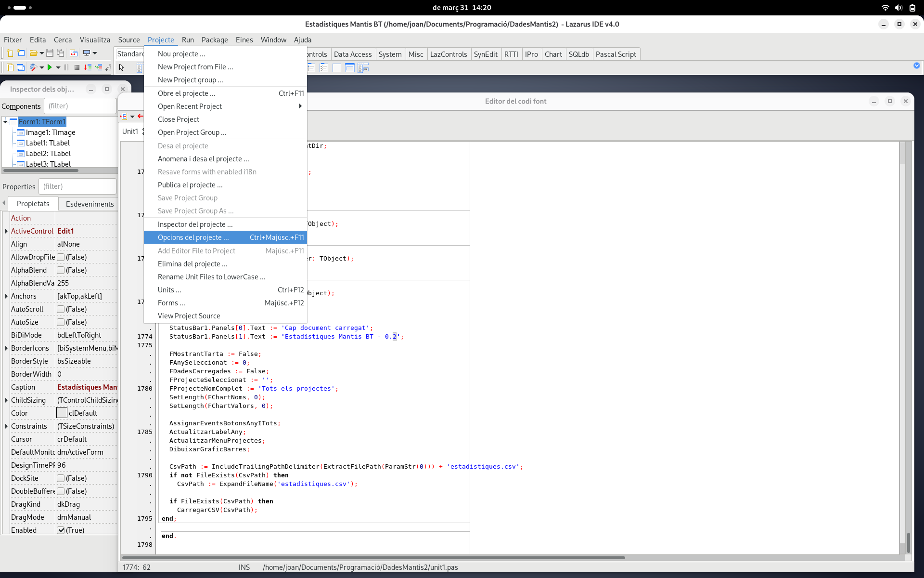This screenshot has height=578, width=924.
Task: Click the Toggle Form/Unit view icon
Action: tap(74, 53)
